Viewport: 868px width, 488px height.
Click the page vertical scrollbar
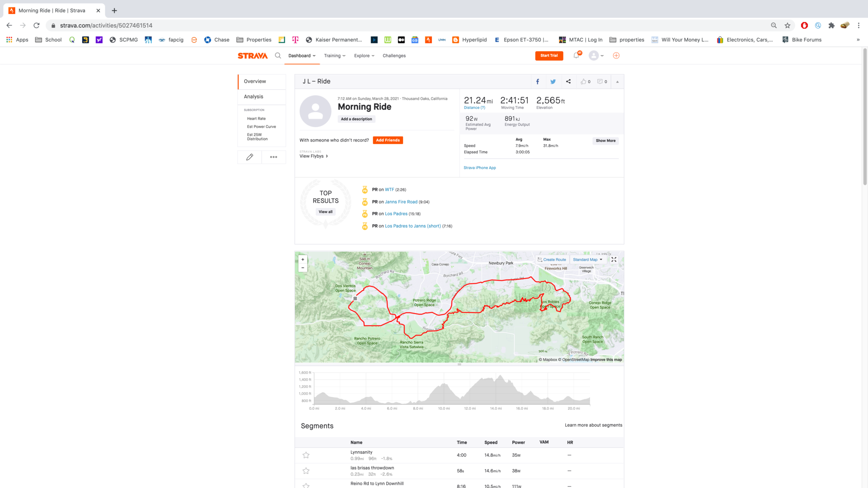pos(865,116)
